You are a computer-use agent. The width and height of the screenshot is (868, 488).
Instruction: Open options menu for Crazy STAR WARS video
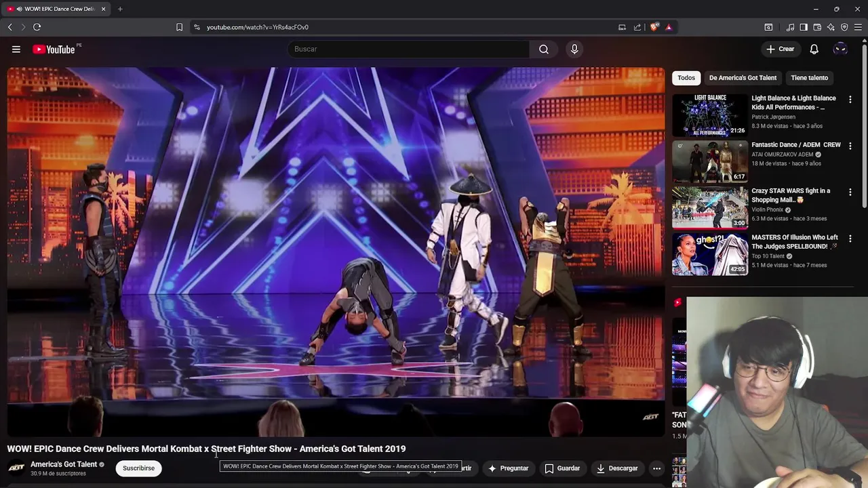tap(850, 192)
